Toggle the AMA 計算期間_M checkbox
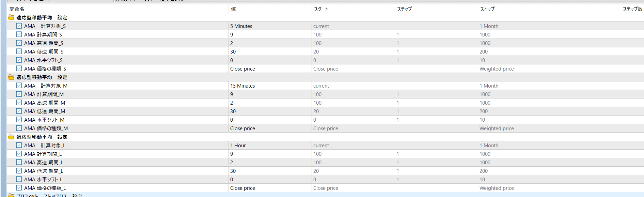Image resolution: width=644 pixels, height=197 pixels. [19, 94]
